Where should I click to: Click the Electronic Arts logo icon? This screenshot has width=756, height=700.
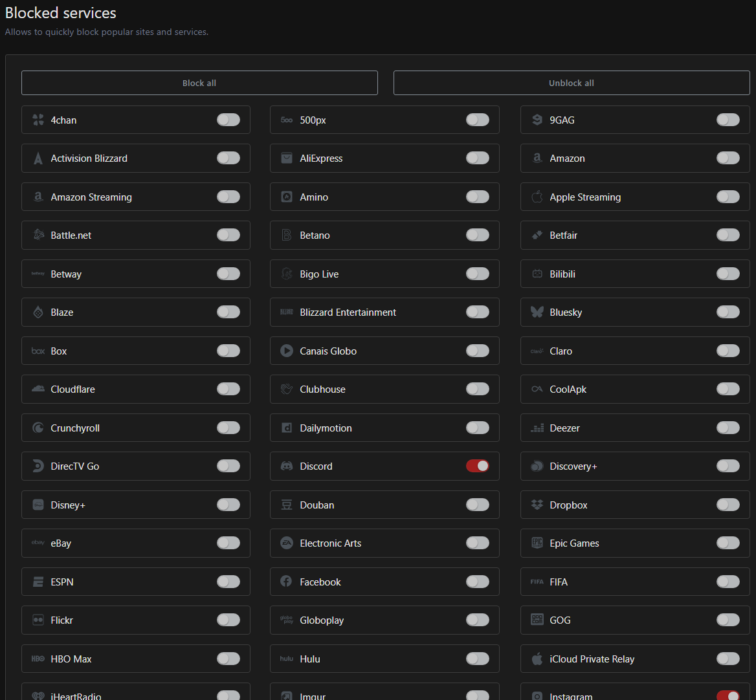click(287, 543)
